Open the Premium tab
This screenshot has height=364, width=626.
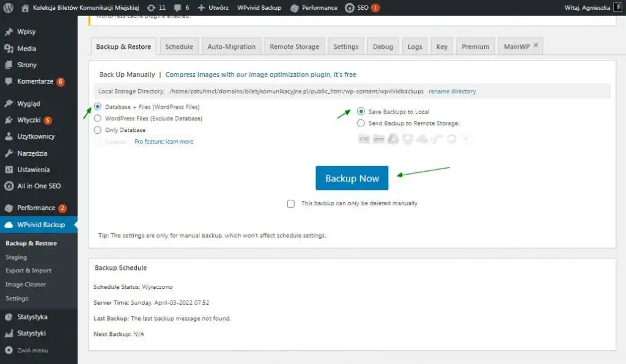pos(476,46)
